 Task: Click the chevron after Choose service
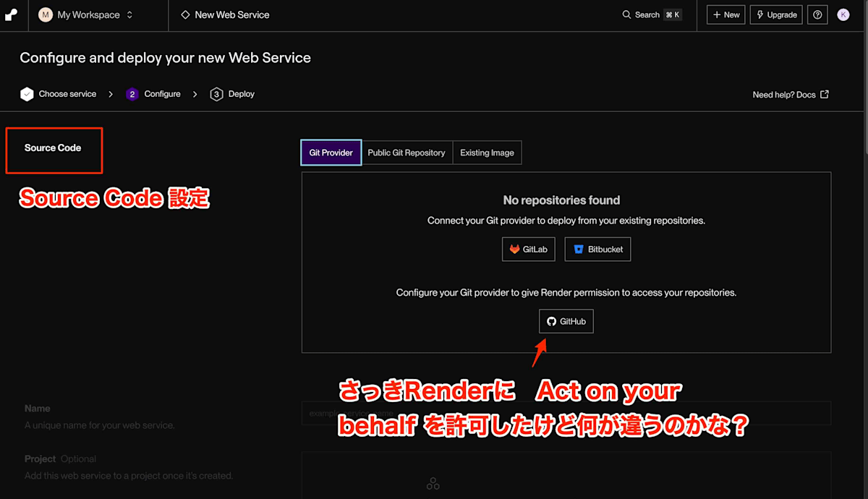[111, 94]
